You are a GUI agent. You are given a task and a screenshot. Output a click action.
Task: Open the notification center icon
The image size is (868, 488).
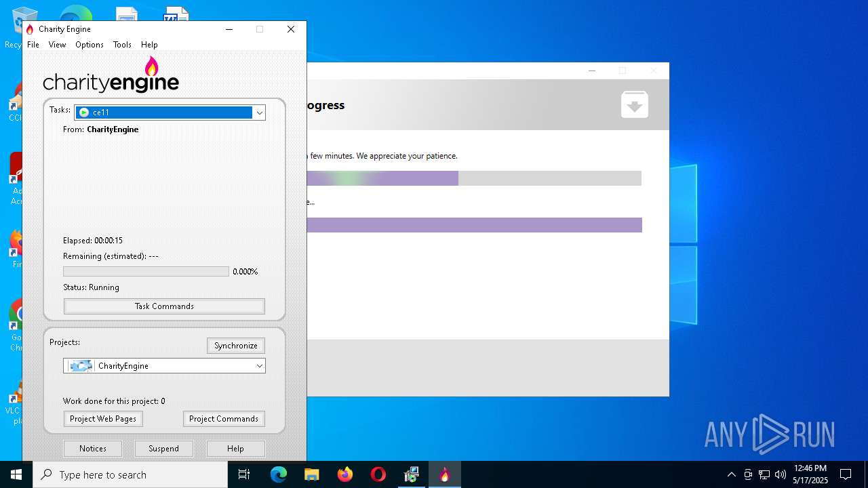point(846,474)
